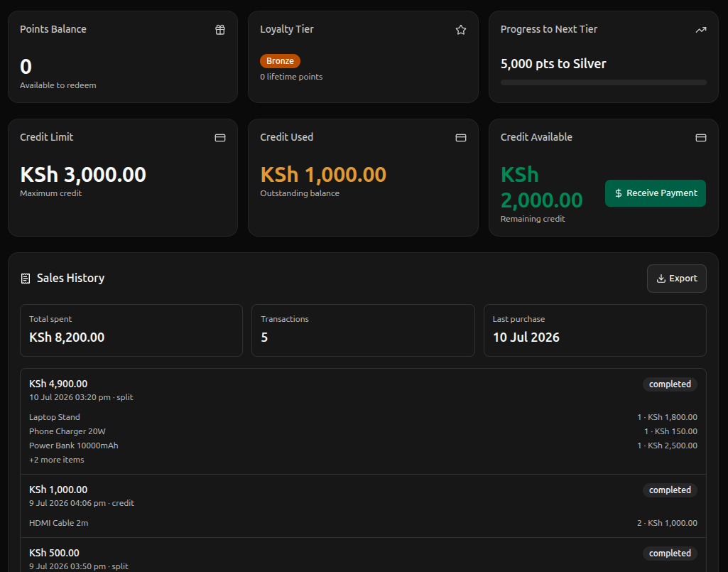Click the Power Bank 10000mAh item row
This screenshot has width=728, height=572.
[363, 446]
